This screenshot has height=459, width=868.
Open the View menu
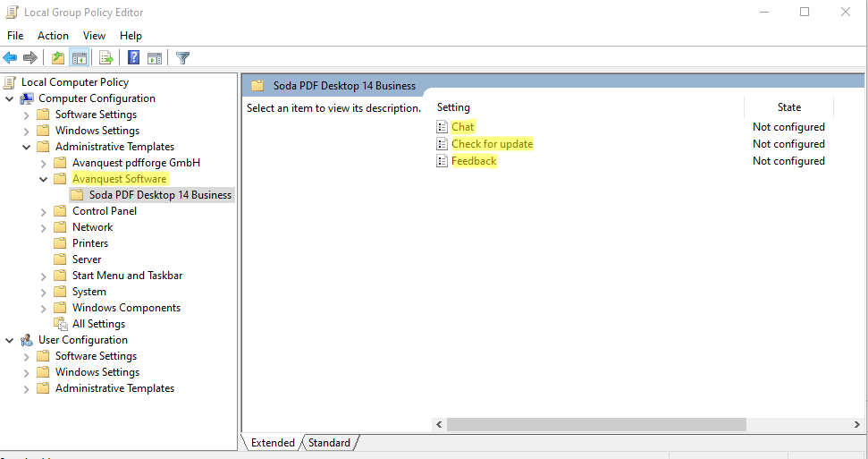pyautogui.click(x=94, y=36)
